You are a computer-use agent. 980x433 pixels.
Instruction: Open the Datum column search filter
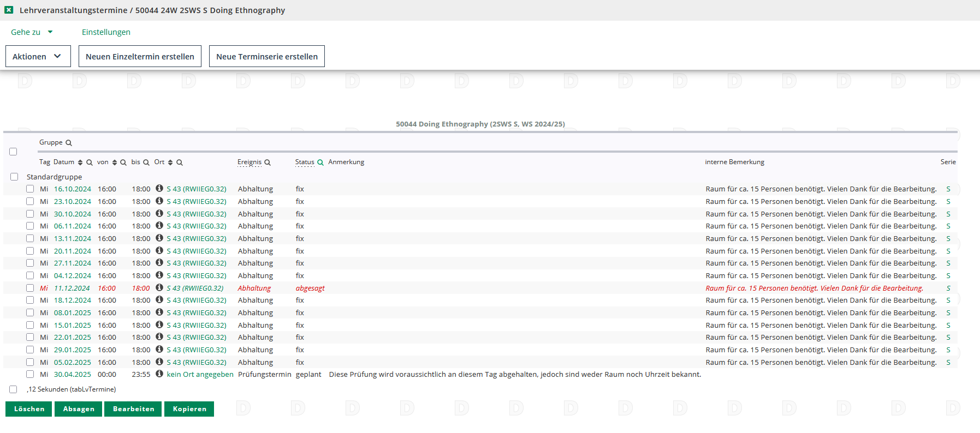coord(90,163)
